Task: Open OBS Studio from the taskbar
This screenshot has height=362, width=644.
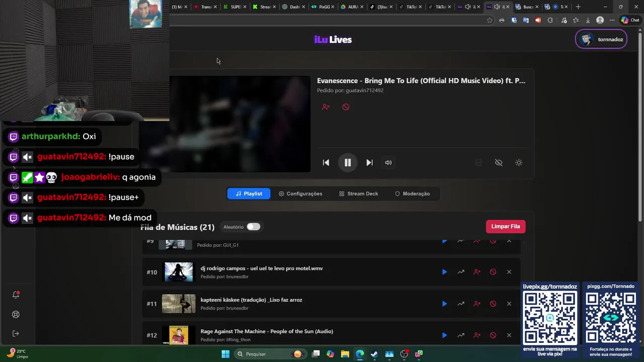Action: (404, 354)
